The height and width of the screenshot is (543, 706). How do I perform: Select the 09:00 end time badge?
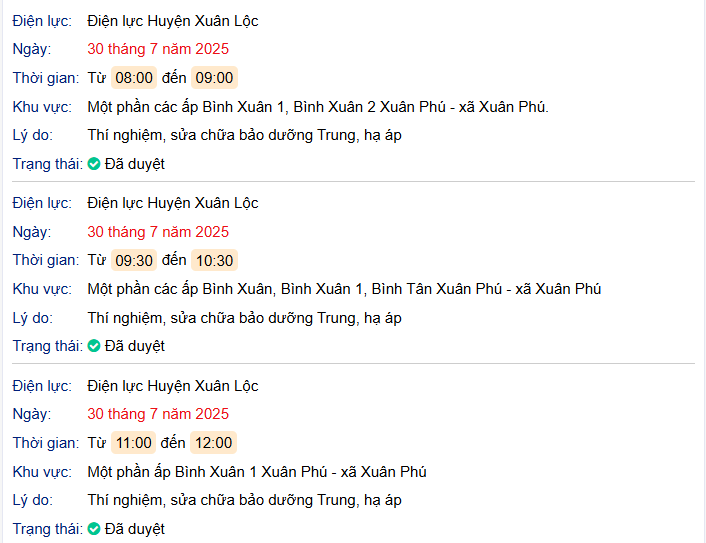(214, 78)
